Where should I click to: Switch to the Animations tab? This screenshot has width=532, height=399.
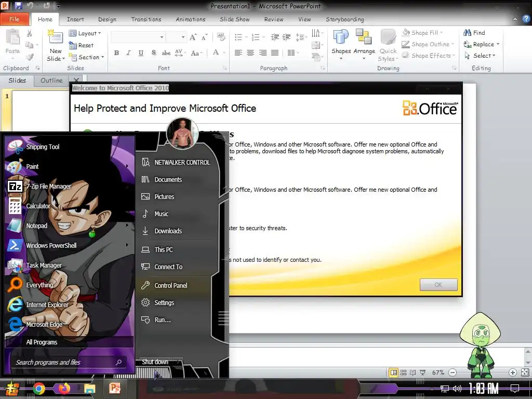point(190,19)
